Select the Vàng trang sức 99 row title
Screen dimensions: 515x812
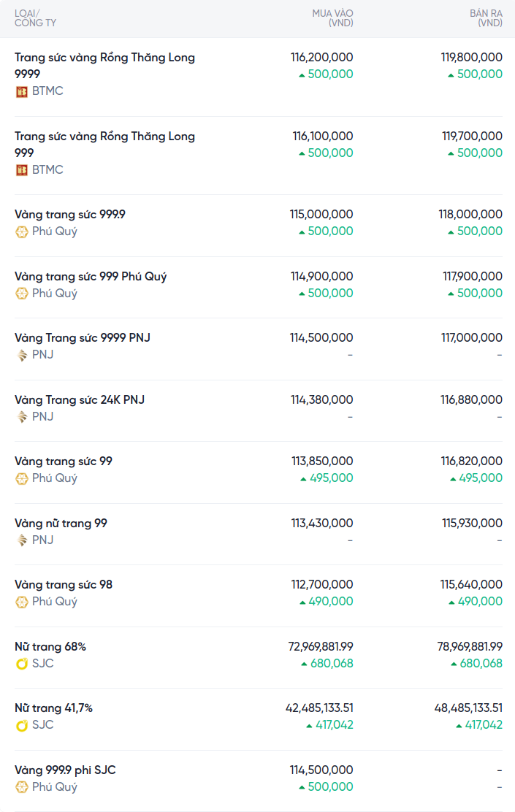tap(64, 461)
